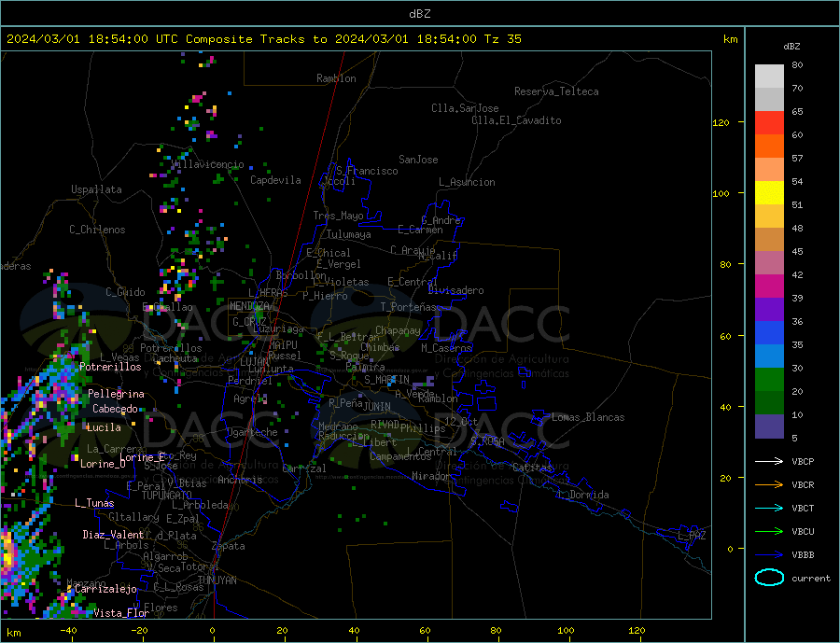Click the Tres_Mayo location label

tap(338, 216)
